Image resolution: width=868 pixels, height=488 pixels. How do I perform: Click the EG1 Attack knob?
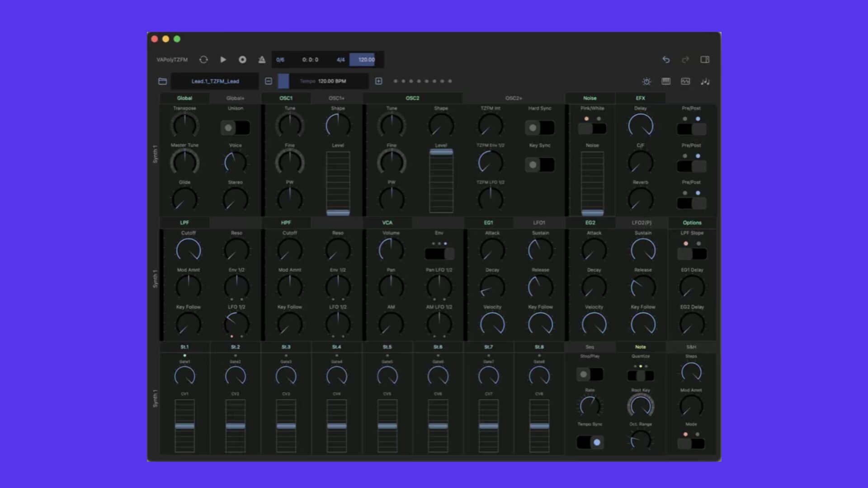492,250
